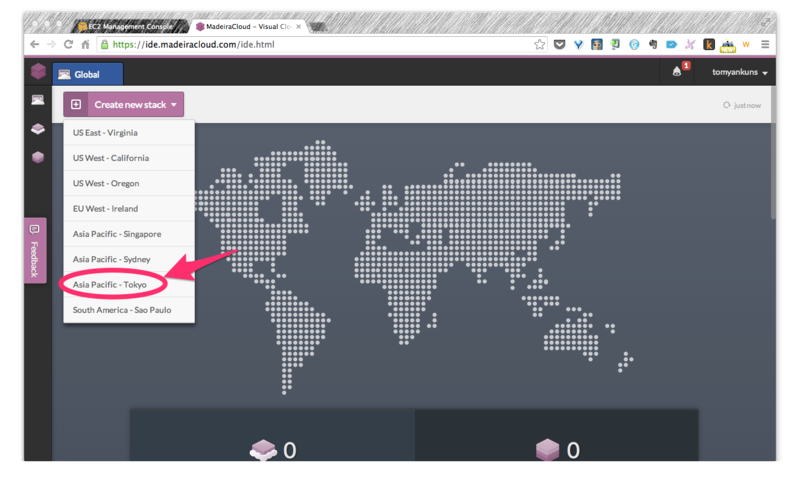Choose Asia Pacific - Sydney region
The image size is (800, 498).
pos(129,259)
